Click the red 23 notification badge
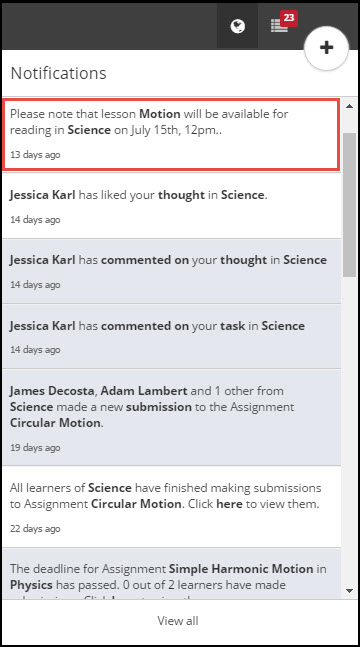 pos(289,18)
